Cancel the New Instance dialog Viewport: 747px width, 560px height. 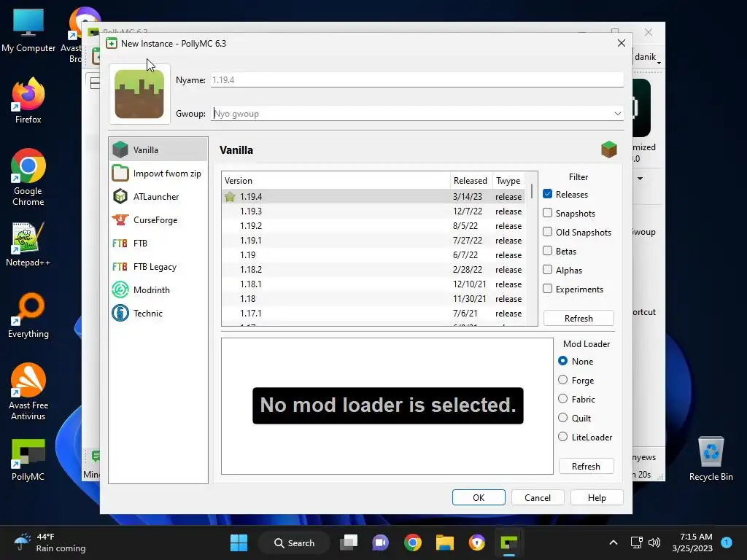click(538, 497)
